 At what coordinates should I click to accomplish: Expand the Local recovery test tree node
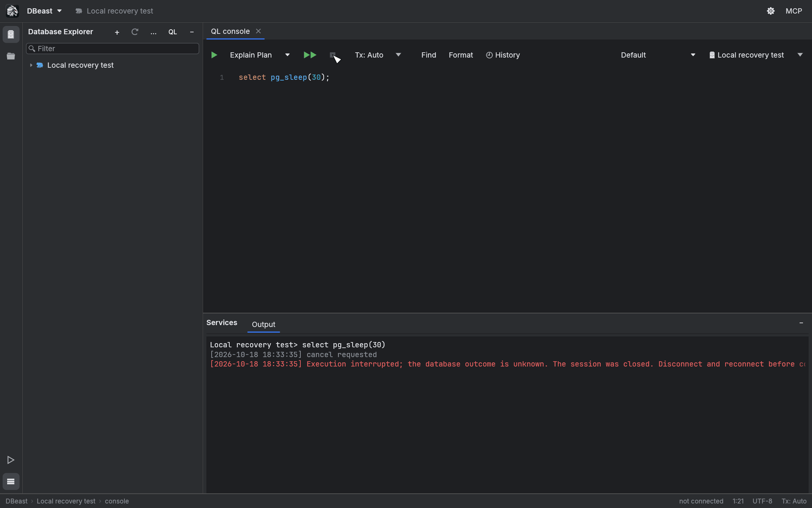click(x=31, y=65)
